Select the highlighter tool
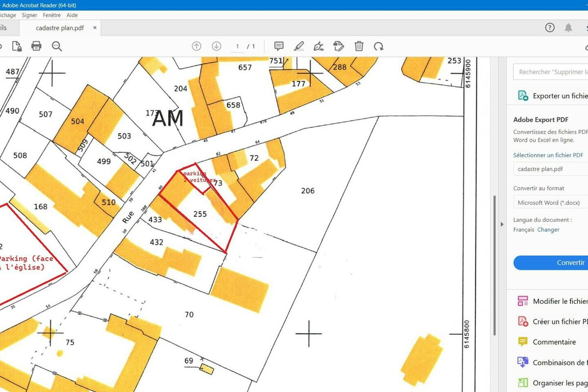The width and height of the screenshot is (588, 392). [x=299, y=47]
